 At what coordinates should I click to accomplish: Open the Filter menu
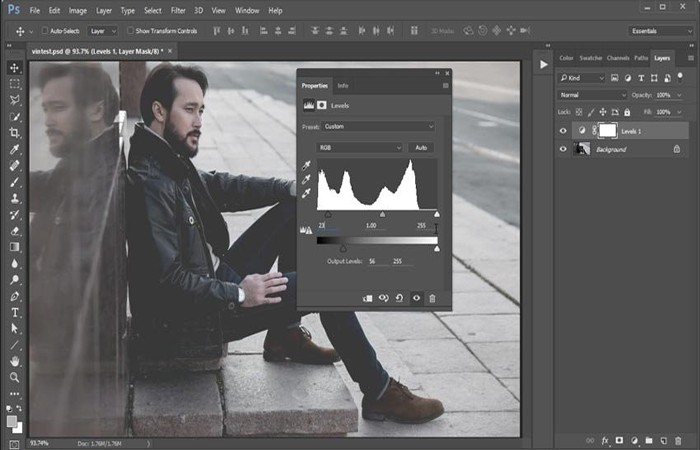(x=178, y=10)
